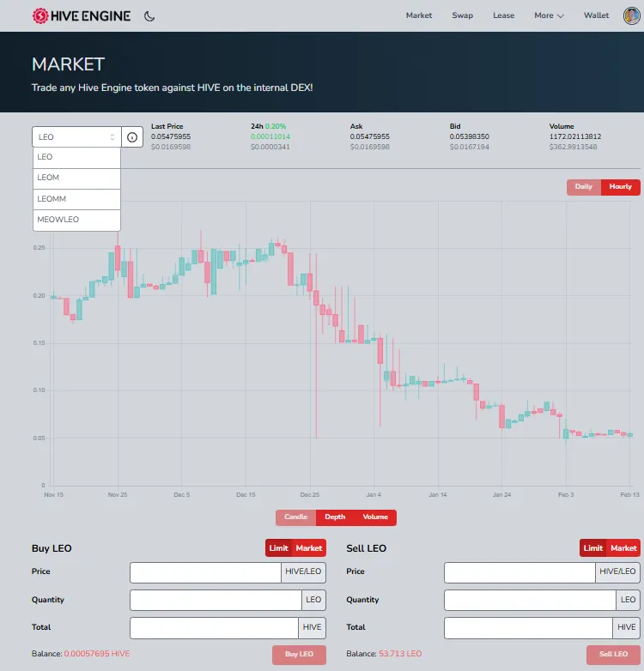Click the Volume dollar value $362.9913548
This screenshot has width=644, height=671.
[x=574, y=147]
